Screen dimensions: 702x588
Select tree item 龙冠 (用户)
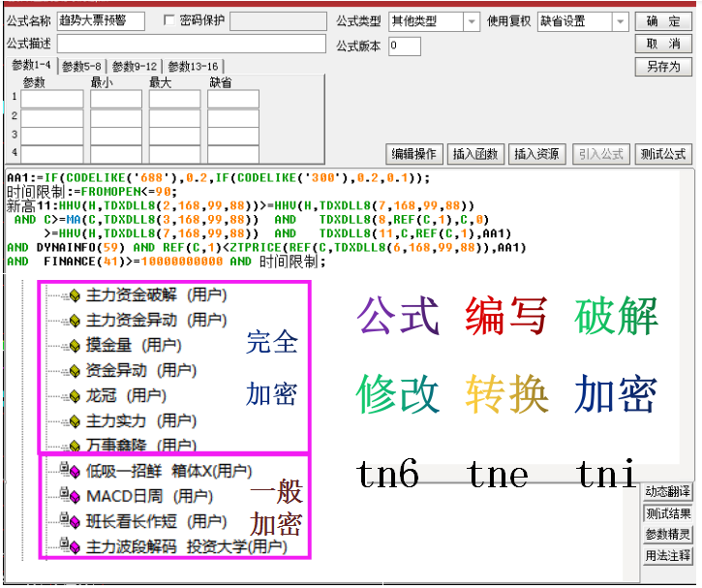[126, 396]
